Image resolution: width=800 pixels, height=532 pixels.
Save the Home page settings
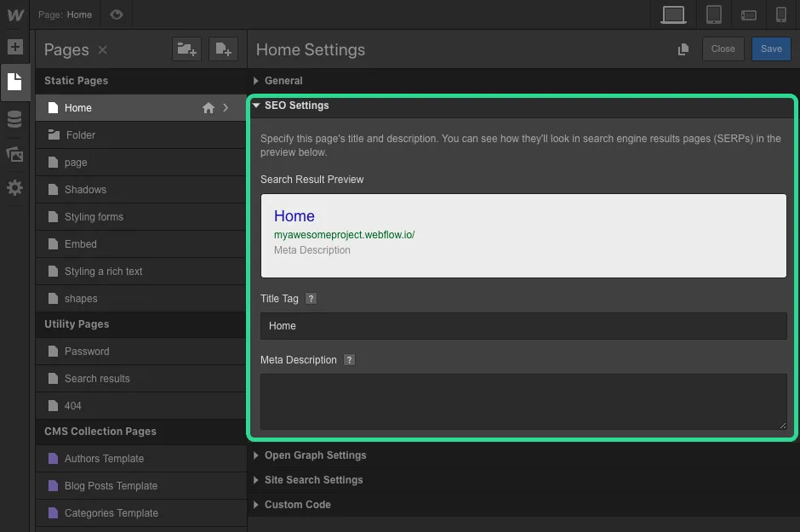pos(770,49)
